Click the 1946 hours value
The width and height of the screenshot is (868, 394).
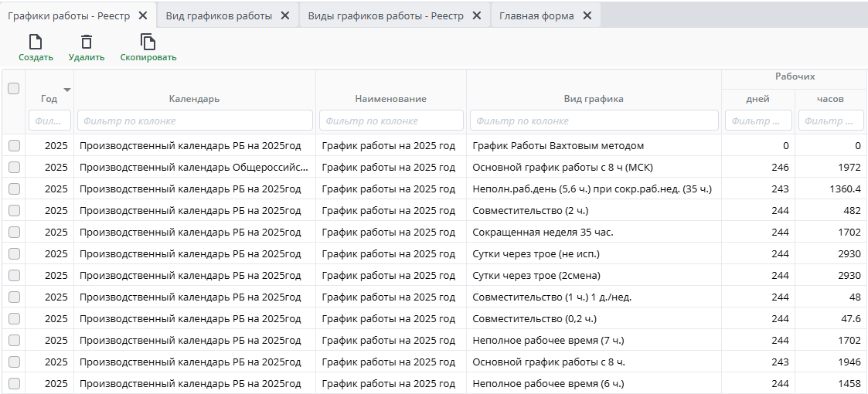pos(849,362)
